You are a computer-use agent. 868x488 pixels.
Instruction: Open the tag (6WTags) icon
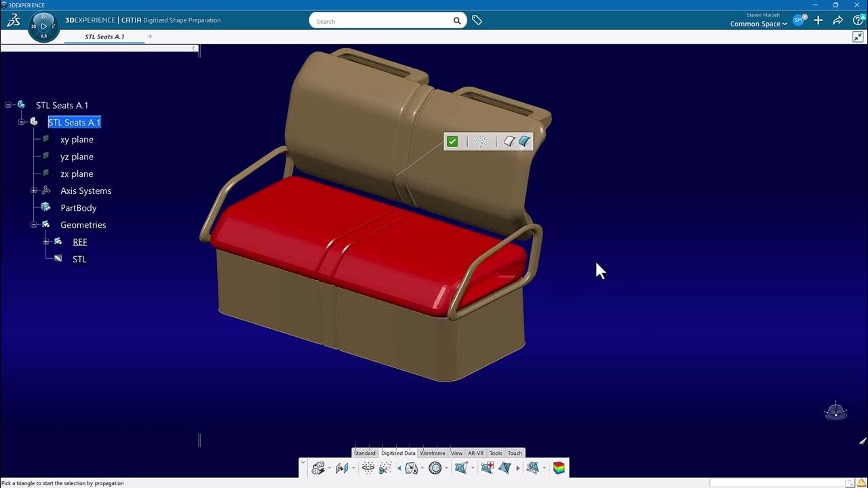pos(477,21)
